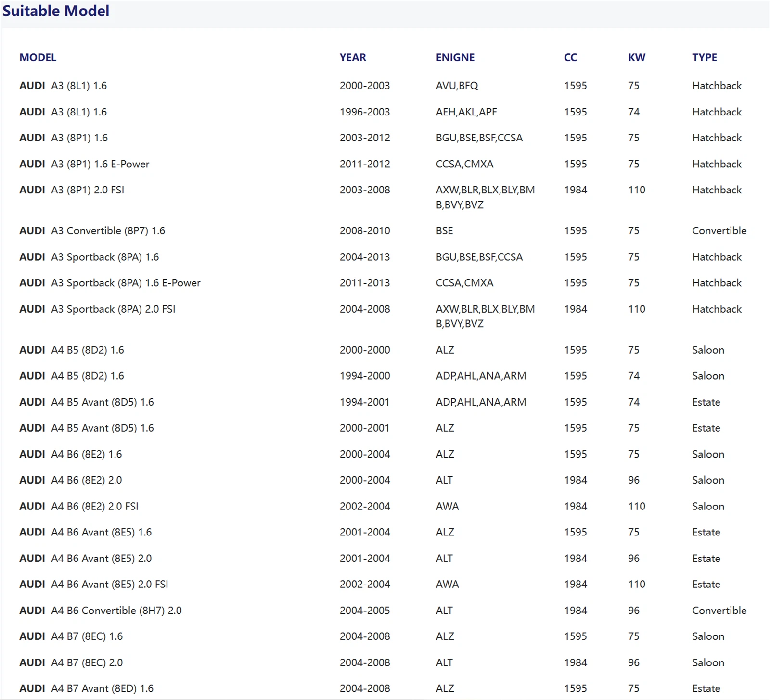770x700 pixels.
Task: Select engine cell AEH,AKL,APF
Action: (x=466, y=112)
